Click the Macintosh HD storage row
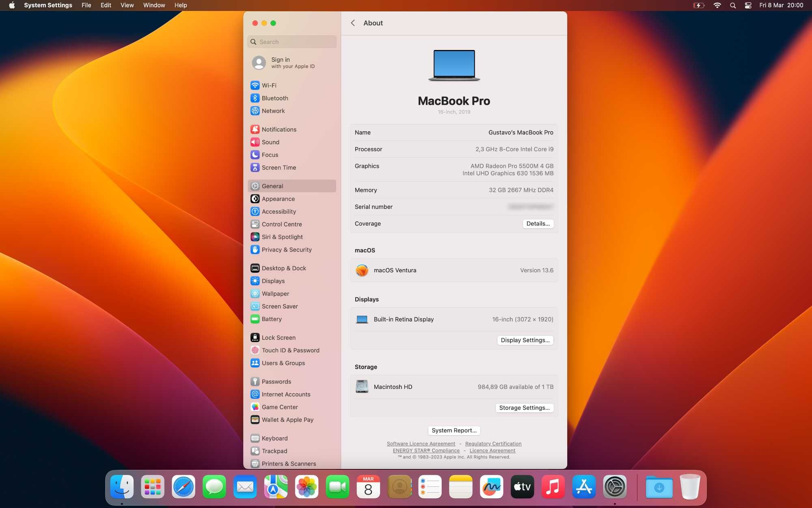 tap(454, 387)
